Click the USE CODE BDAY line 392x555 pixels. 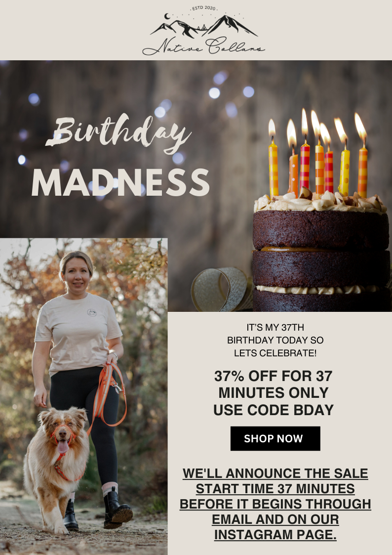[274, 410]
